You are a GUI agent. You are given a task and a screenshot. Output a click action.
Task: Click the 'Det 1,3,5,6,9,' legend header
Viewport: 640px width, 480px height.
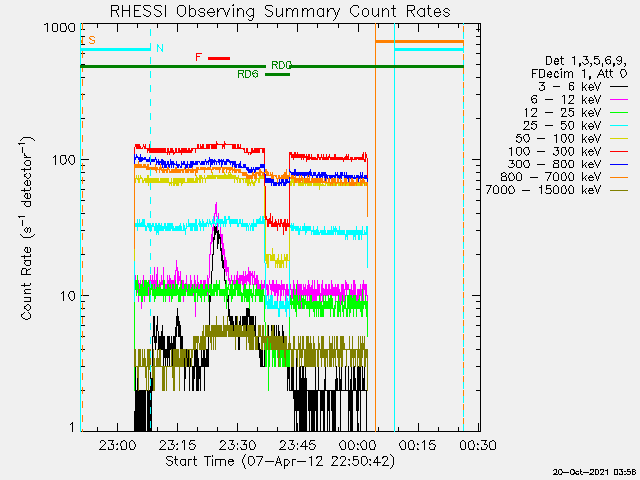tap(586, 61)
